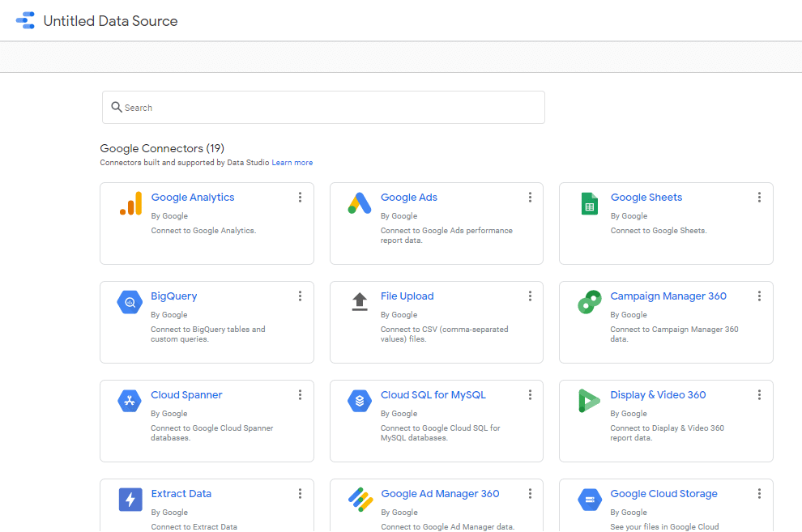Image resolution: width=802 pixels, height=532 pixels.
Task: Open more options for BigQuery card
Action: pyautogui.click(x=301, y=296)
